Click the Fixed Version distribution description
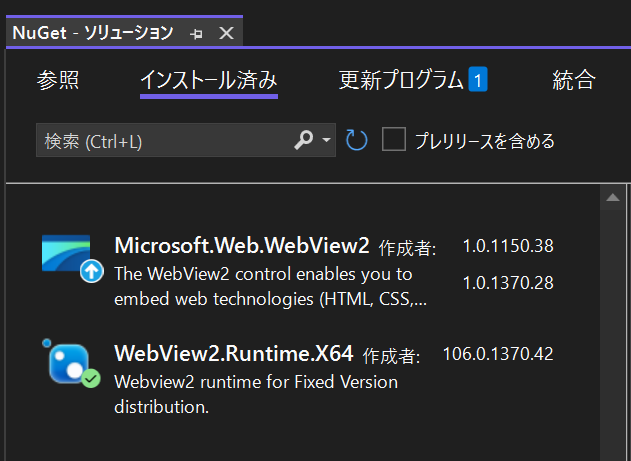Viewport: 631px width, 461px height. coord(256,394)
